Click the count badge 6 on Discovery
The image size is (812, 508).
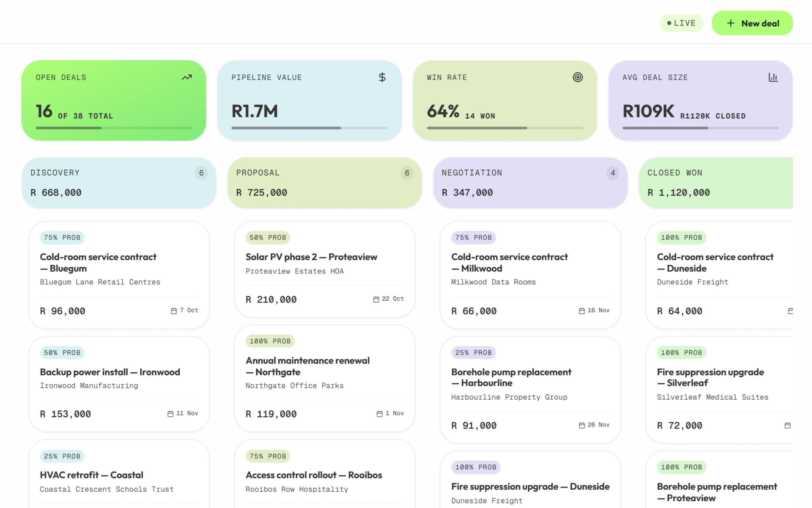[201, 173]
